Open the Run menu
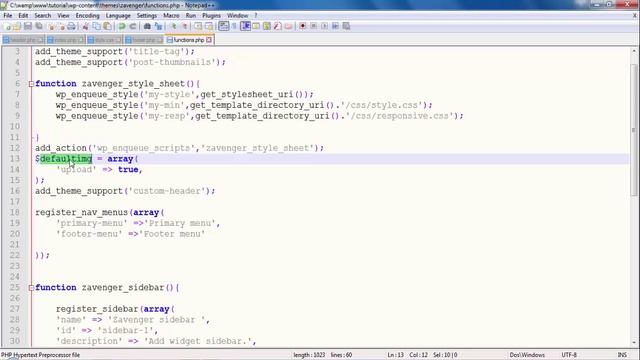 point(191,16)
